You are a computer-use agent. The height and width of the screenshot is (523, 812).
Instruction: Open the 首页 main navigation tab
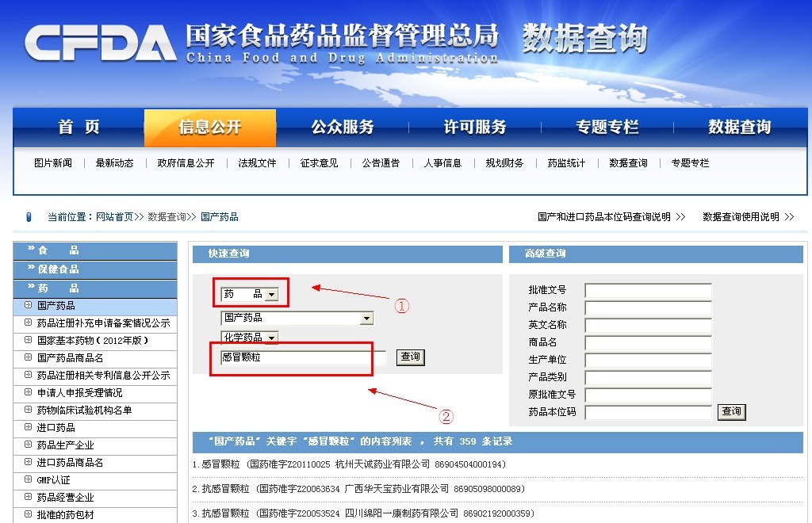coord(79,128)
